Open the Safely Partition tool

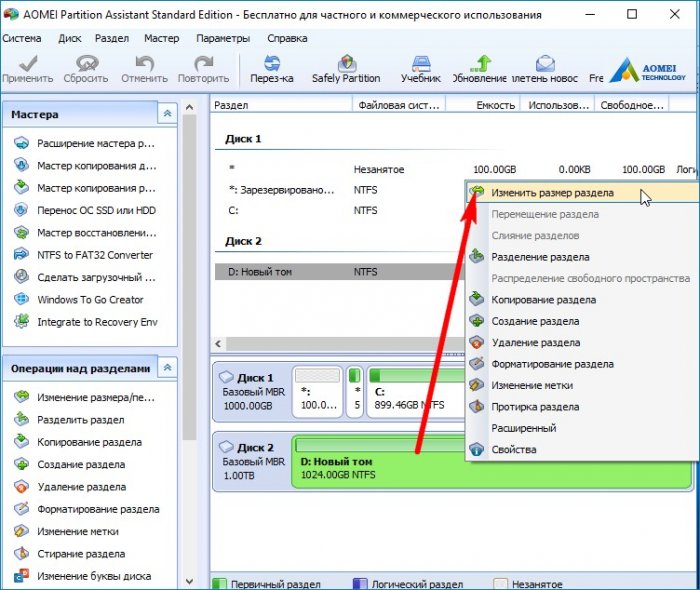[346, 69]
